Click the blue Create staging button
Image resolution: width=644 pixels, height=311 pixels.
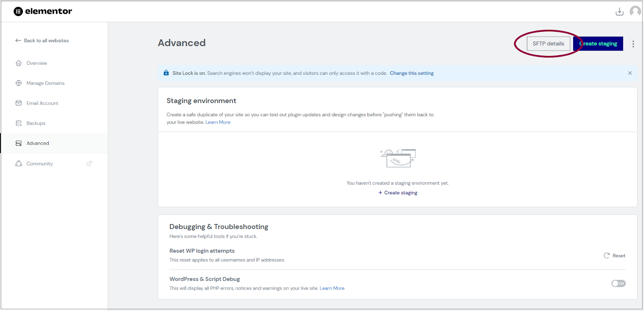[598, 43]
